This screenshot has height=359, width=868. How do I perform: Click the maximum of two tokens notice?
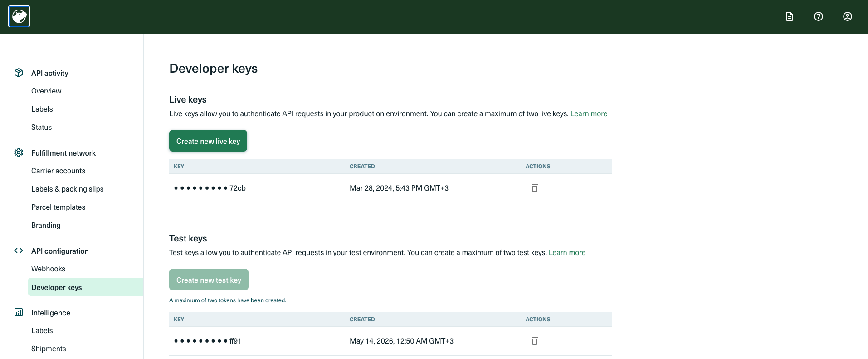(228, 300)
